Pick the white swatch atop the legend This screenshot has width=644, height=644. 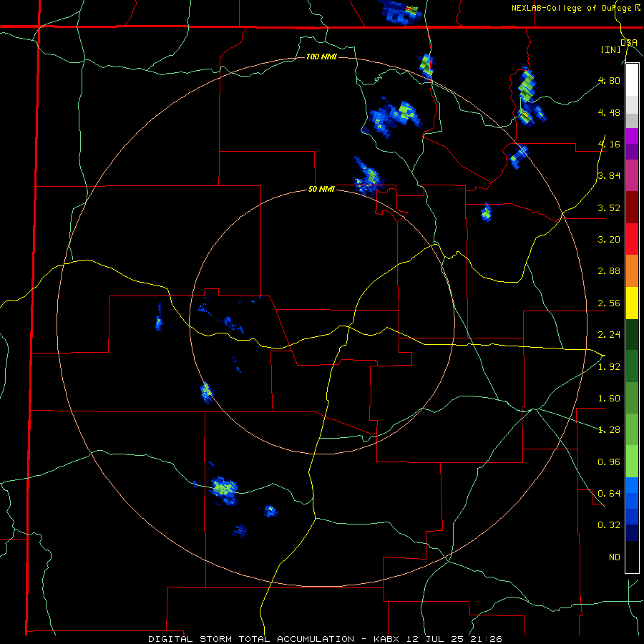pos(632,80)
